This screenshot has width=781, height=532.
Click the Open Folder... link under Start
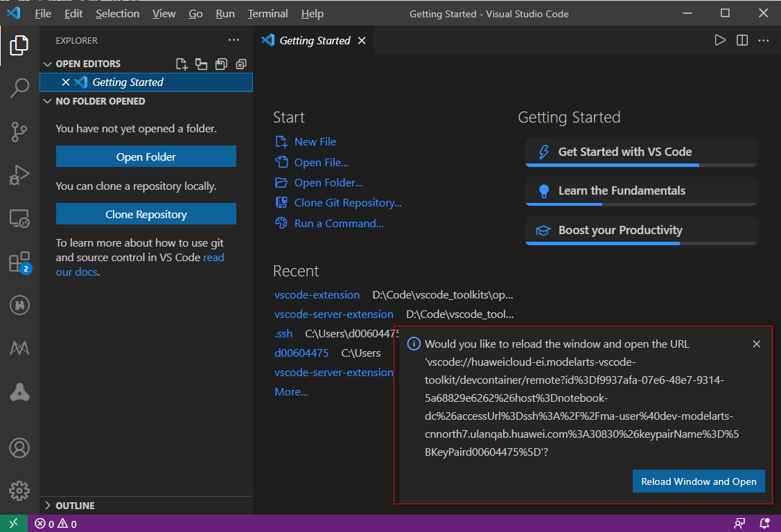point(328,183)
